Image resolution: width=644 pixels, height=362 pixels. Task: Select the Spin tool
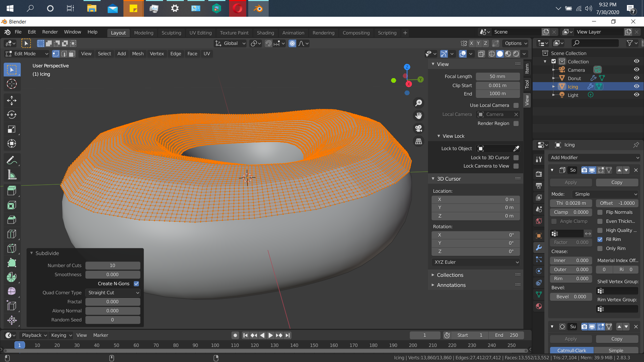(12, 277)
